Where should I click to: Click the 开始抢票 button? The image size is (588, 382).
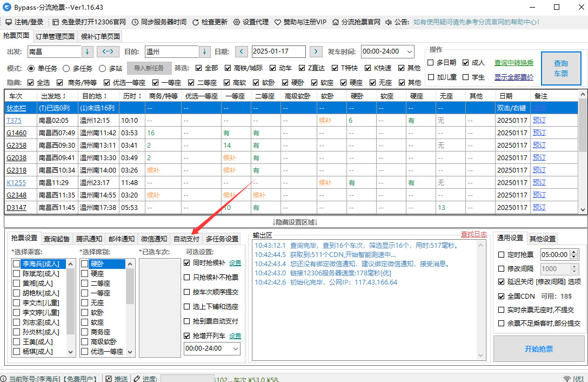[538, 349]
